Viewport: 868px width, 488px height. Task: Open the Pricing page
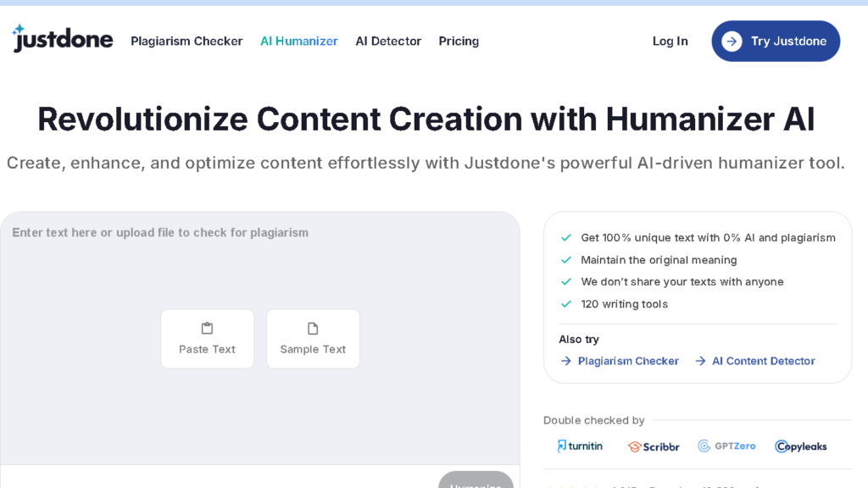pyautogui.click(x=459, y=42)
